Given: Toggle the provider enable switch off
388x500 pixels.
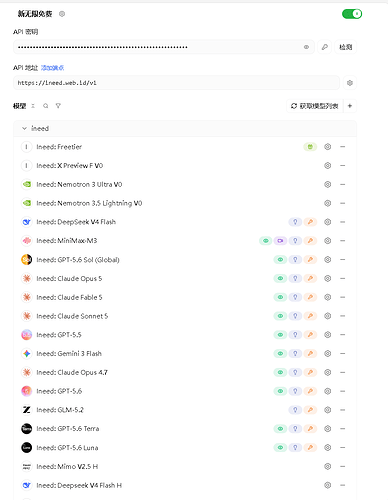Looking at the screenshot, I should click(352, 14).
